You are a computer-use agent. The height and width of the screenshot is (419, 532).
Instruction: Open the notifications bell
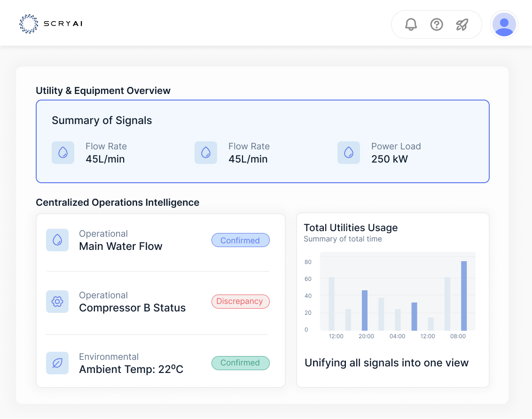411,24
